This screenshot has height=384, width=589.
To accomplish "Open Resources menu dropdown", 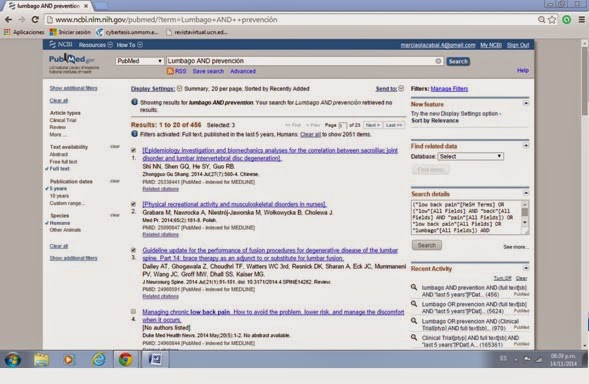I will pyautogui.click(x=95, y=45).
